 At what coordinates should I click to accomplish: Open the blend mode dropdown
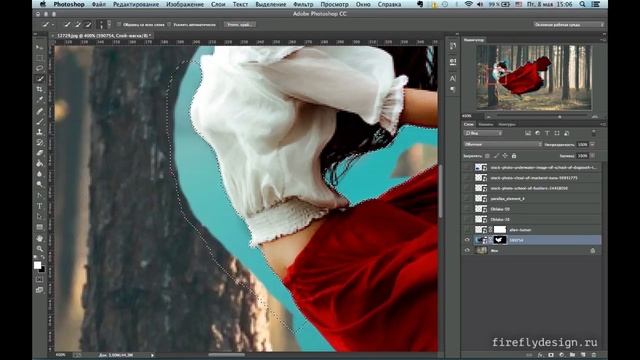[x=503, y=144]
